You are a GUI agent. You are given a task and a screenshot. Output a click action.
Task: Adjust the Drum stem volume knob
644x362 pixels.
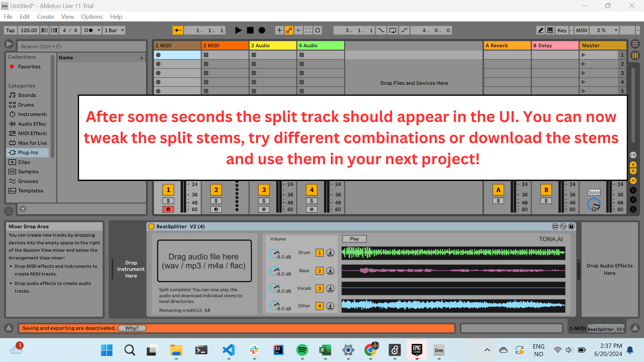click(274, 252)
